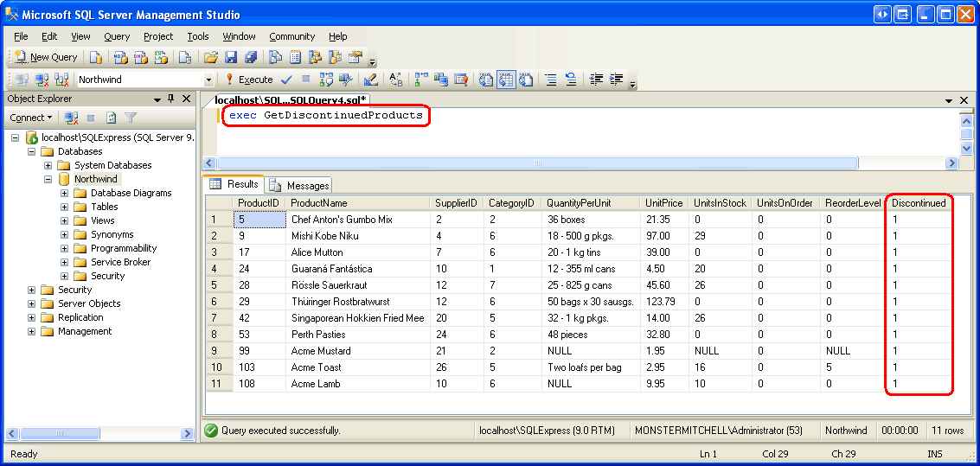Click the Object Explorer filter funnel icon
Viewport: 980px width, 466px height.
click(131, 118)
